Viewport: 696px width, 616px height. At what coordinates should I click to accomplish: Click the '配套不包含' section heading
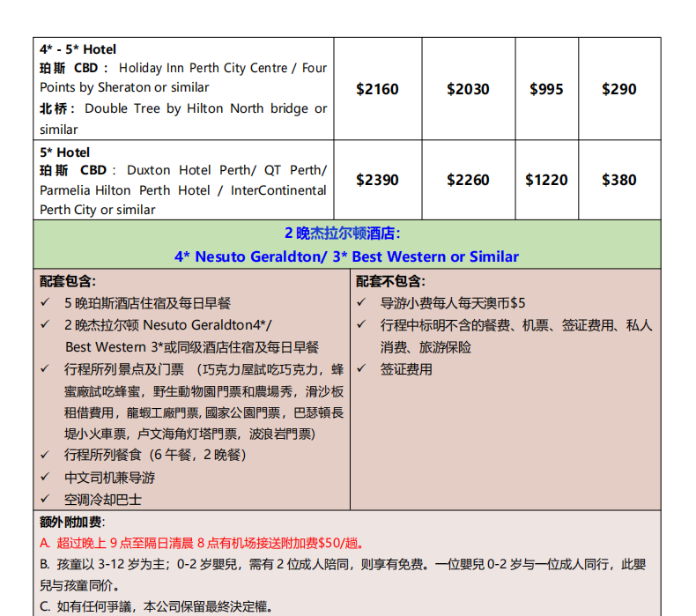pos(390,282)
